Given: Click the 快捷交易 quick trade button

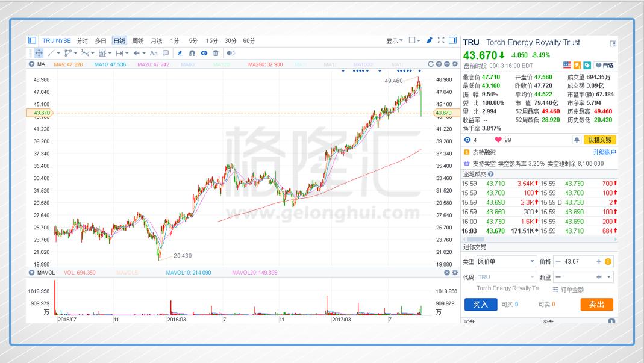Looking at the screenshot, I should (x=599, y=140).
